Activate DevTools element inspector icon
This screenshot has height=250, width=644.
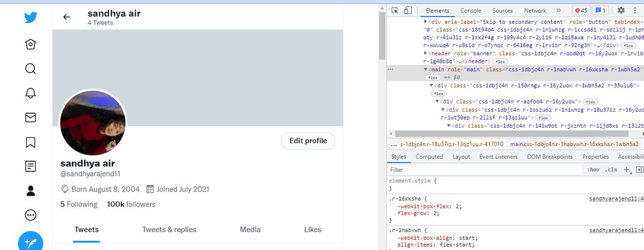click(x=395, y=10)
